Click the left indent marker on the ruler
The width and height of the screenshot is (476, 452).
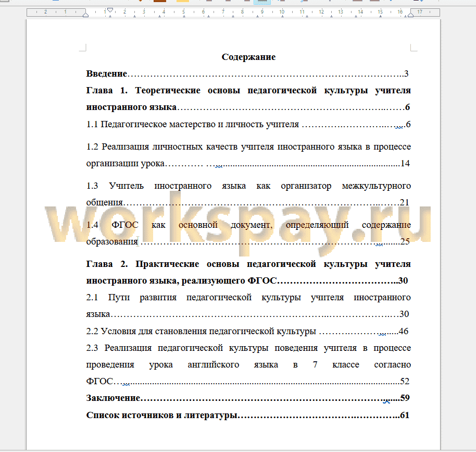(85, 14)
